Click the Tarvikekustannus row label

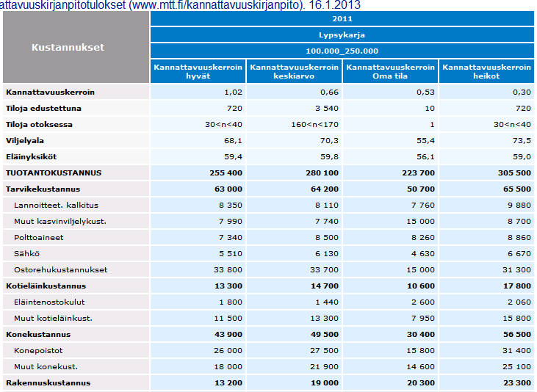[x=43, y=189]
